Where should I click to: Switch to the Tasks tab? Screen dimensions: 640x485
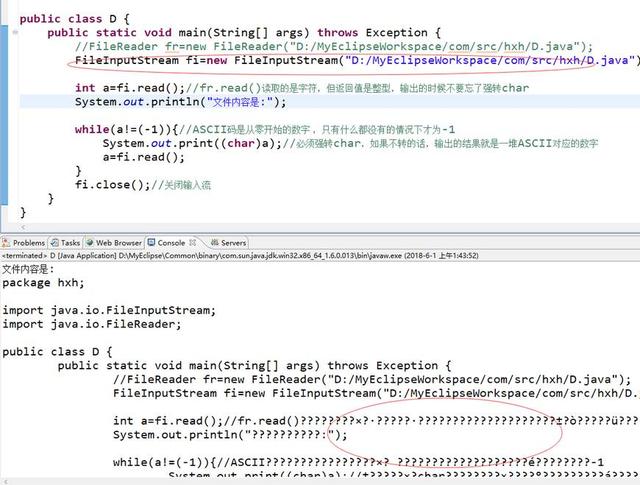[65, 242]
